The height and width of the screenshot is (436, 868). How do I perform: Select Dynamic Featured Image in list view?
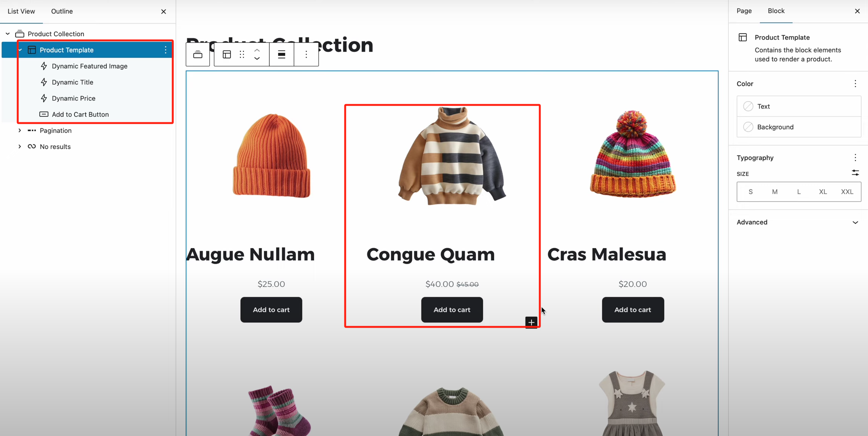89,66
